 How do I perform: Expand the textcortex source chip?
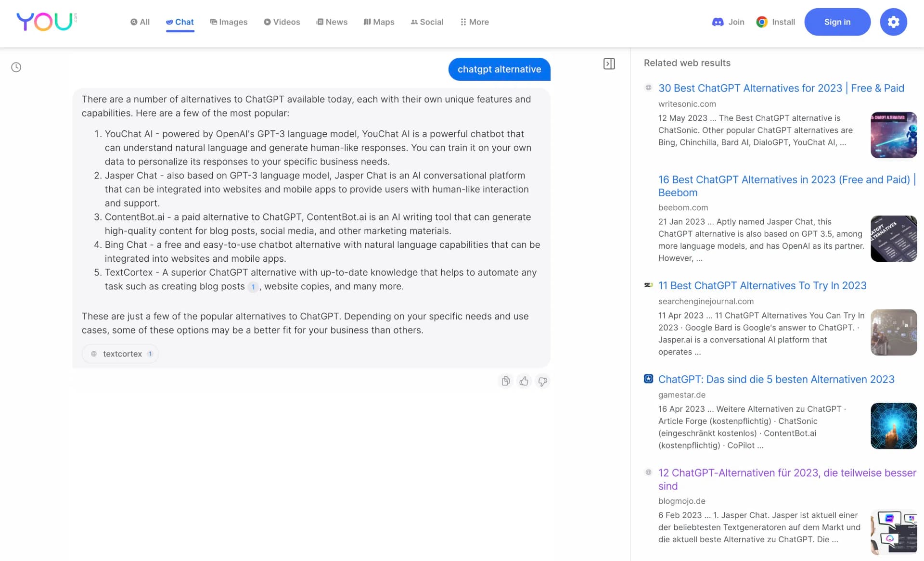[x=120, y=354]
